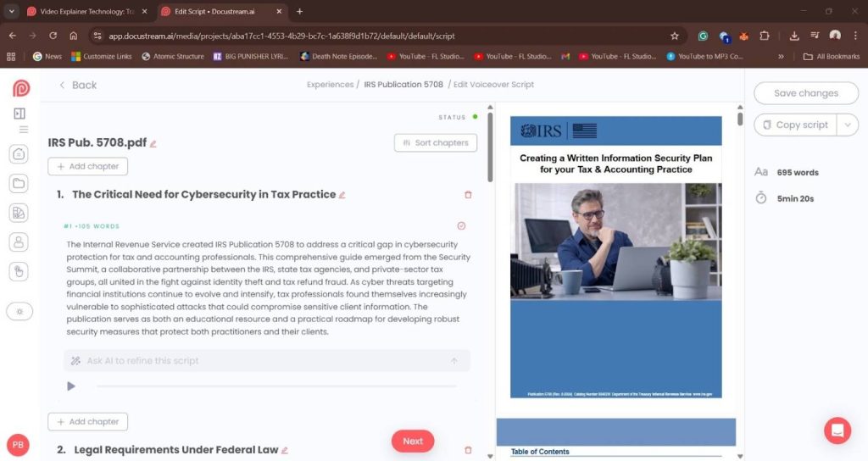868x461 pixels.
Task: Toggle the sidebar panel layout icon
Action: (19, 114)
